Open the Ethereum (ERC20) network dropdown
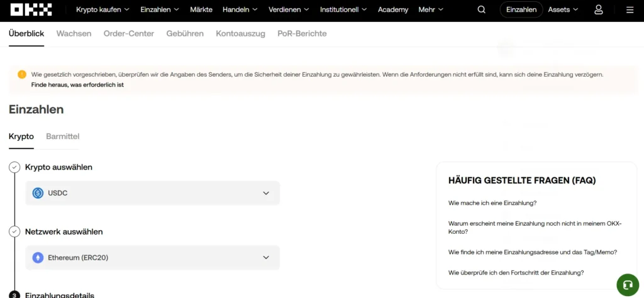This screenshot has width=644, height=298. [x=152, y=258]
